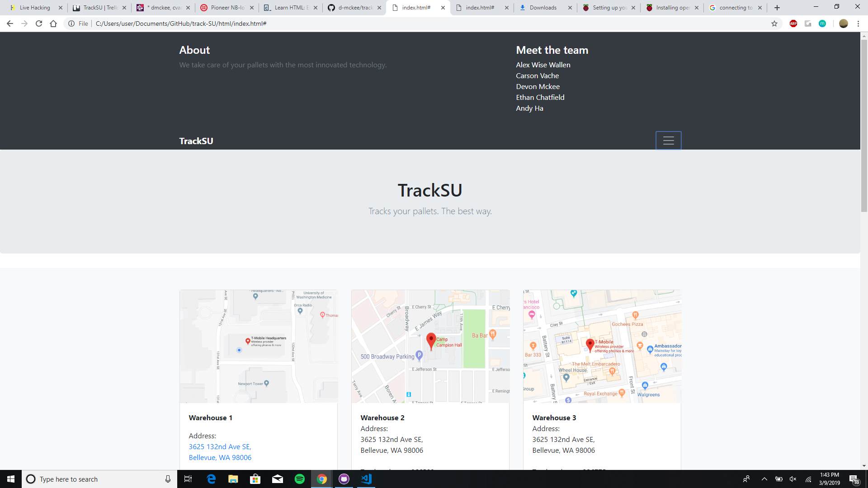Screen dimensions: 868x488
Task: Toggle the muted volume icon
Action: (x=793, y=479)
